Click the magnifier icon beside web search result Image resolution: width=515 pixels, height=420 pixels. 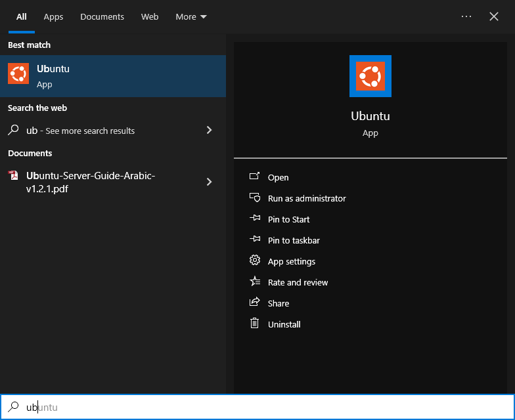[13, 130]
